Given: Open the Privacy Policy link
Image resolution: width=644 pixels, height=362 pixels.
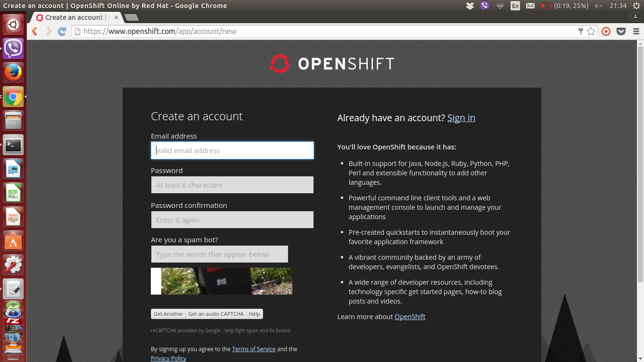Looking at the screenshot, I should click(x=168, y=359).
